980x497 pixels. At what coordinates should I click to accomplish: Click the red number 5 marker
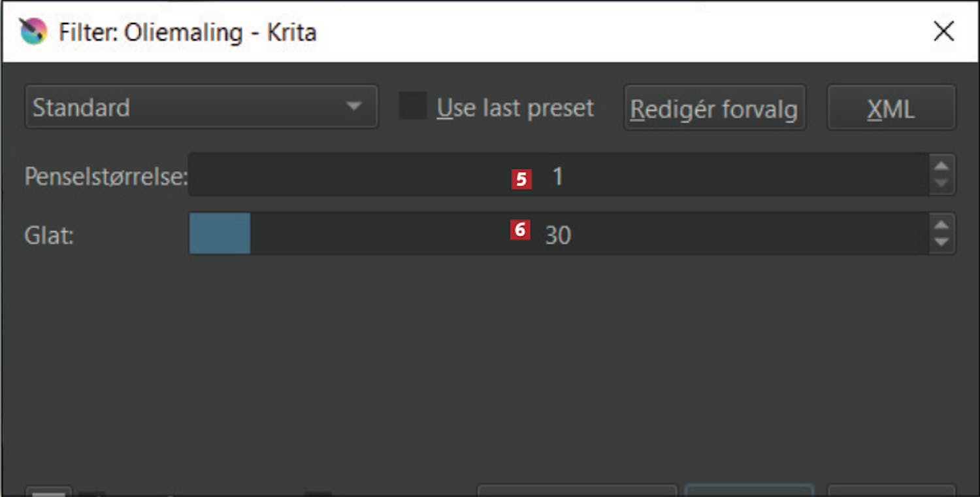[521, 179]
